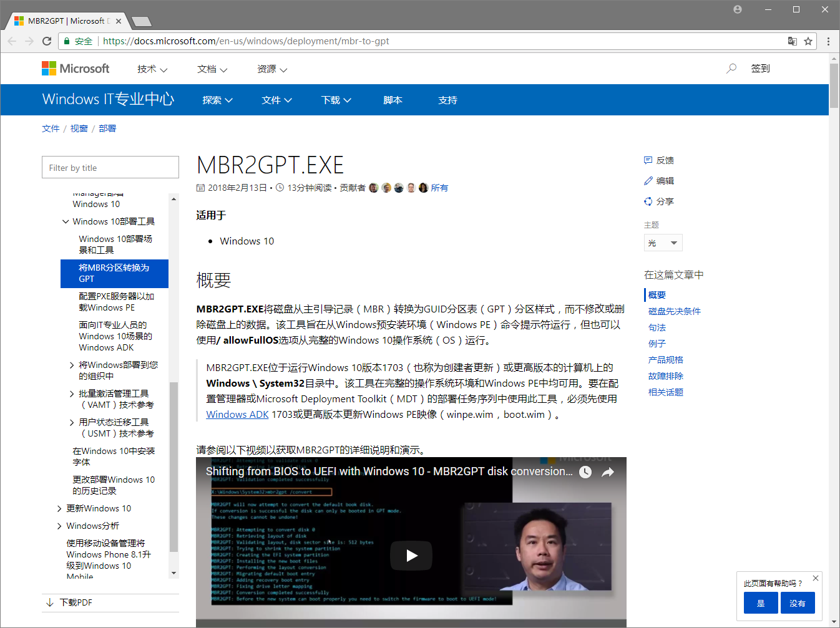Collapse Windows 10部署工具 tree node
The width and height of the screenshot is (840, 628).
(x=66, y=221)
